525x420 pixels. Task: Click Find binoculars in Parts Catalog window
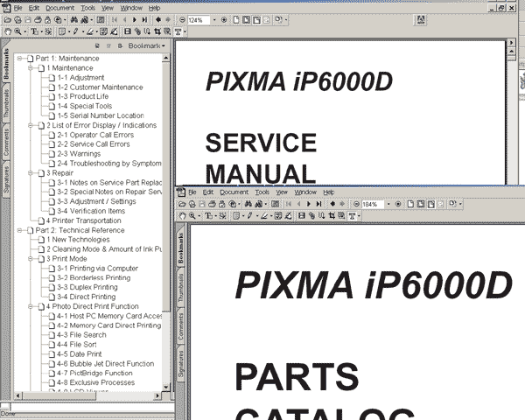click(248, 204)
